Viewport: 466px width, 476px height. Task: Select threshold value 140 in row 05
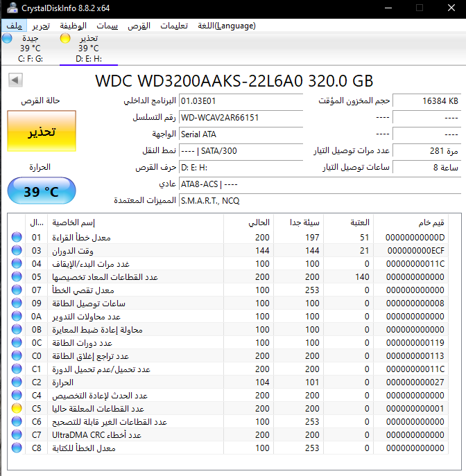[362, 277]
